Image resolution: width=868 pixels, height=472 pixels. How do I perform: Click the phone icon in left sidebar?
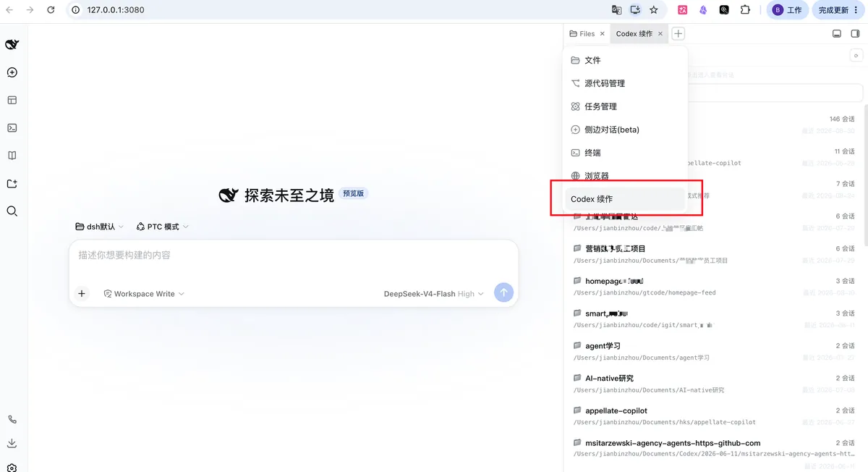click(x=12, y=420)
